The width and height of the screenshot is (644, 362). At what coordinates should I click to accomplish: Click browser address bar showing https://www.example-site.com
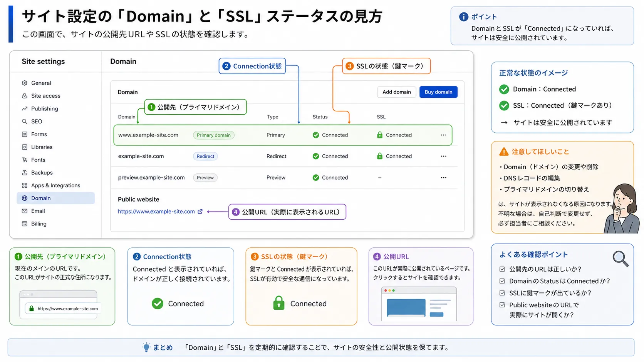[x=63, y=309]
